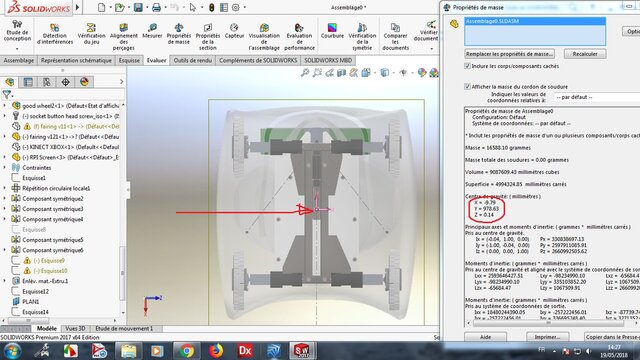Select Esquisse12 in the feature tree
This screenshot has height=360, width=640.
click(x=36, y=291)
